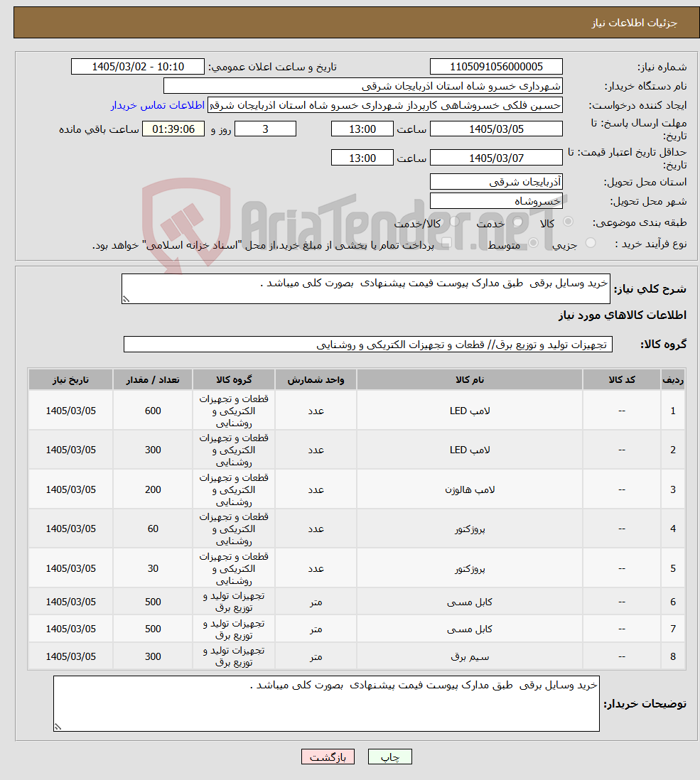The image size is (700, 780).
Task: Click the متر unit in row 8
Action: [316, 656]
